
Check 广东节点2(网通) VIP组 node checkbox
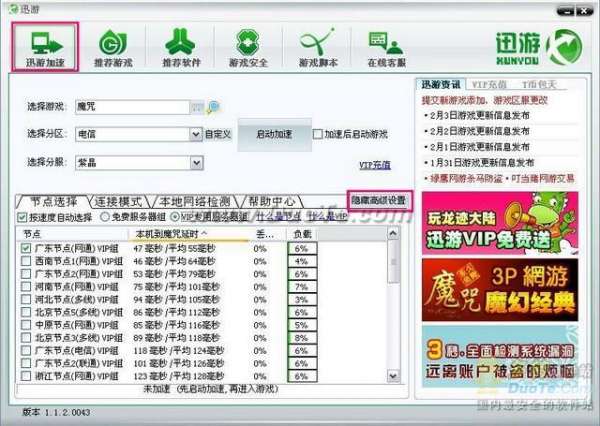tap(26, 274)
